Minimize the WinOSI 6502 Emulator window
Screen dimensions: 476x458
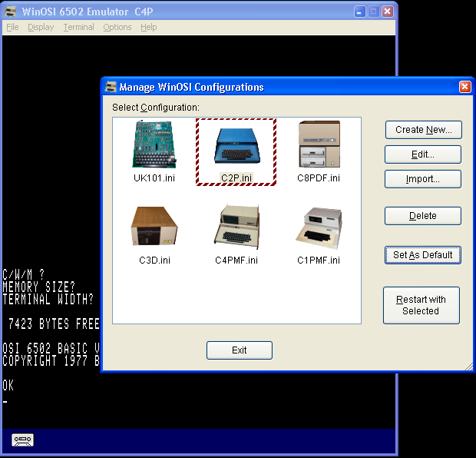coord(360,12)
